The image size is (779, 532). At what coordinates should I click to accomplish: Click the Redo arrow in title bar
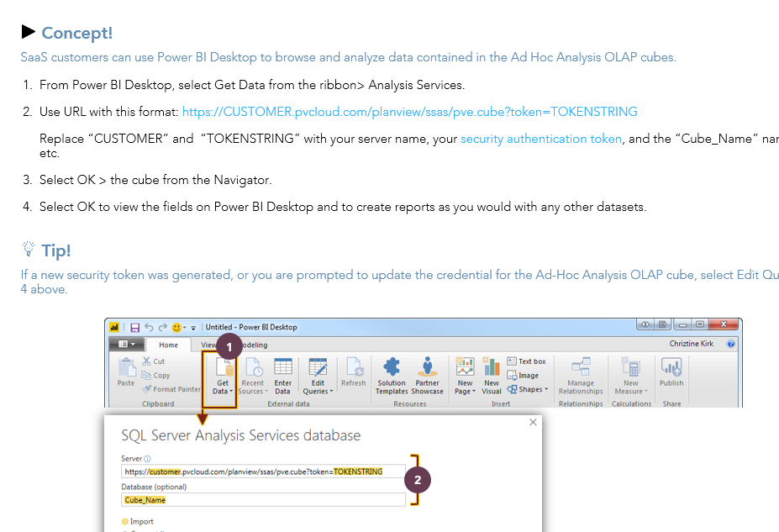162,327
